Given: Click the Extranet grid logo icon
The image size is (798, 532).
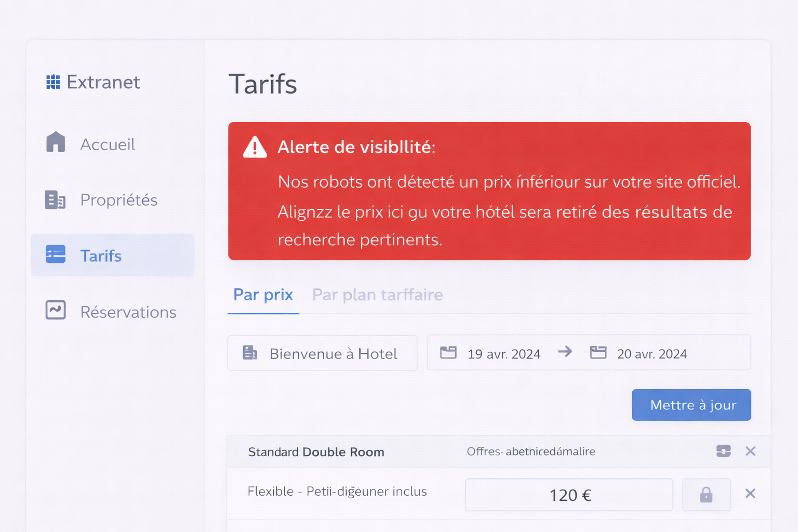Looking at the screenshot, I should click(53, 82).
